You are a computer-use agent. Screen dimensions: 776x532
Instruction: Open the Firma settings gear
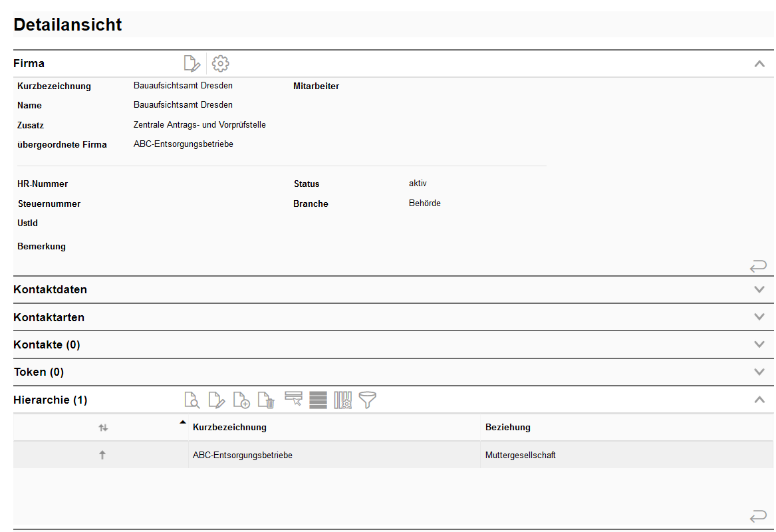220,64
